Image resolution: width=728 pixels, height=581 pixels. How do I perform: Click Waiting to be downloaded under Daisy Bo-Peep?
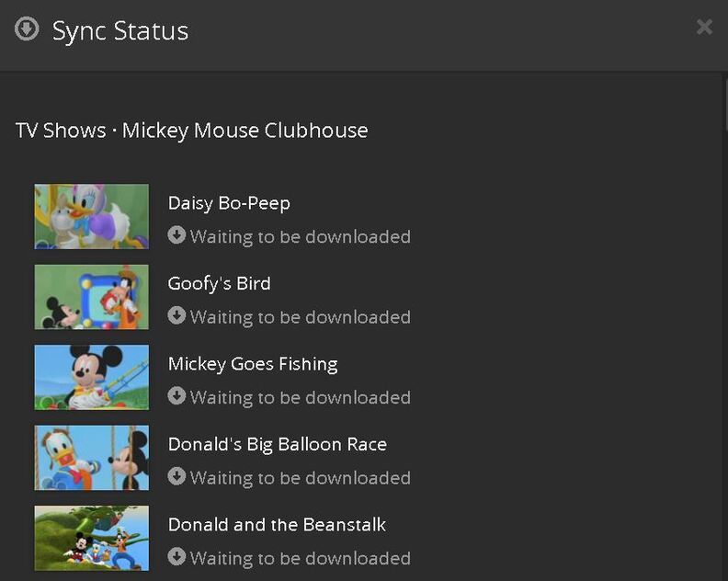301,237
